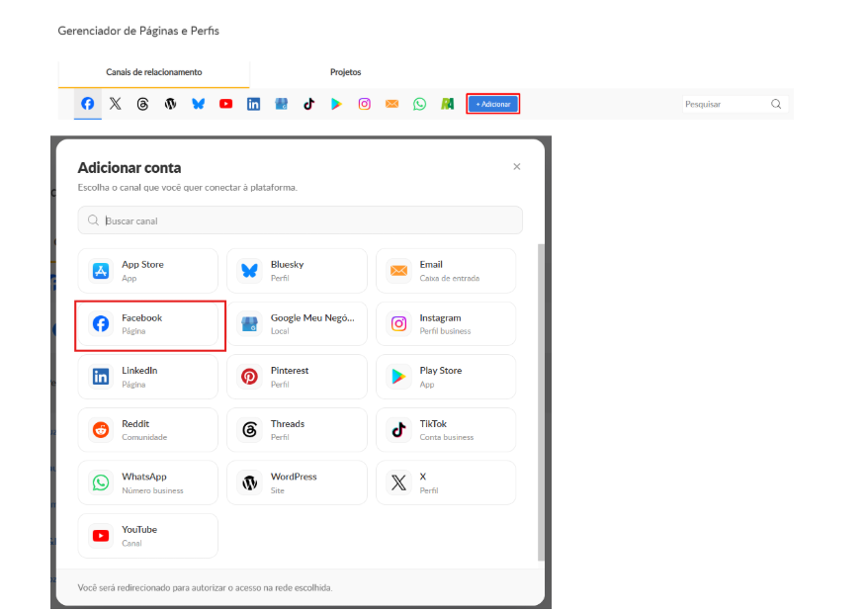
Task: Choose the Facebook Página card in the dialog
Action: click(148, 324)
